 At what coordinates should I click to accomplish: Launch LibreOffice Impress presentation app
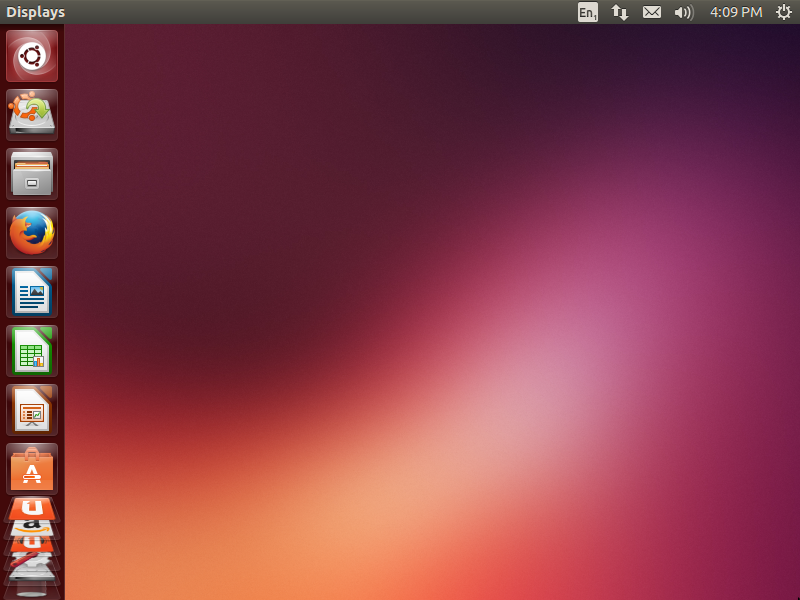(32, 409)
